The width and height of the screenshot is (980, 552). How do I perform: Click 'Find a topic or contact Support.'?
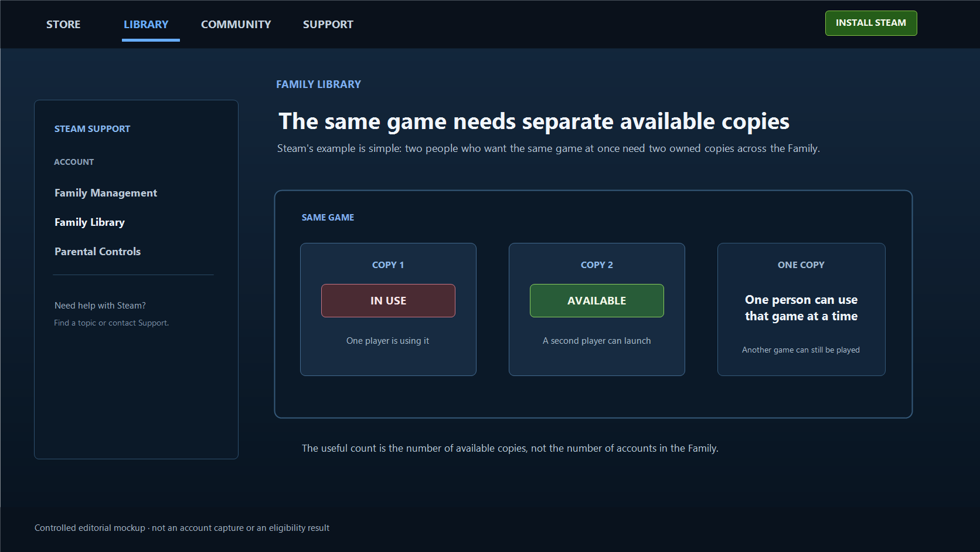pyautogui.click(x=111, y=323)
